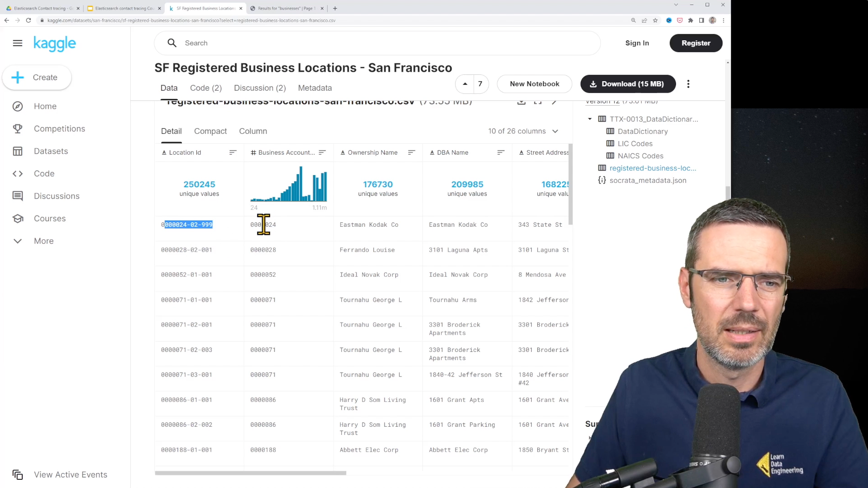Open Discussions chat icon
Image resolution: width=868 pixels, height=488 pixels.
click(18, 196)
